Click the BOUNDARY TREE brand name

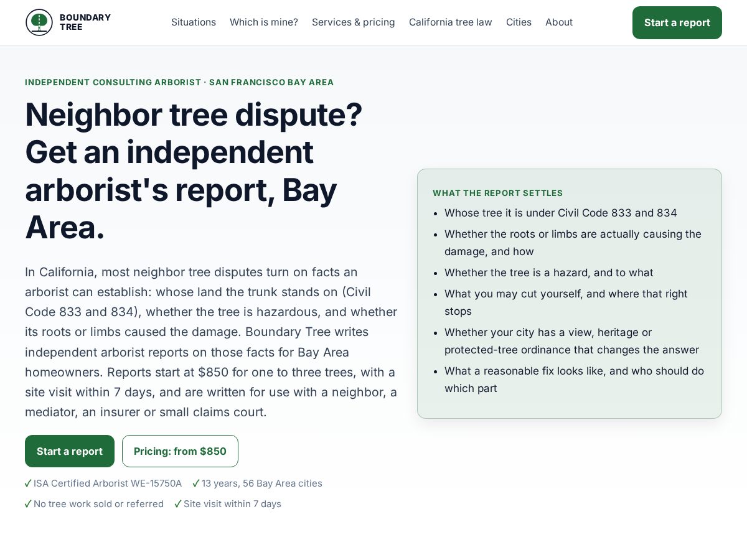pos(85,22)
